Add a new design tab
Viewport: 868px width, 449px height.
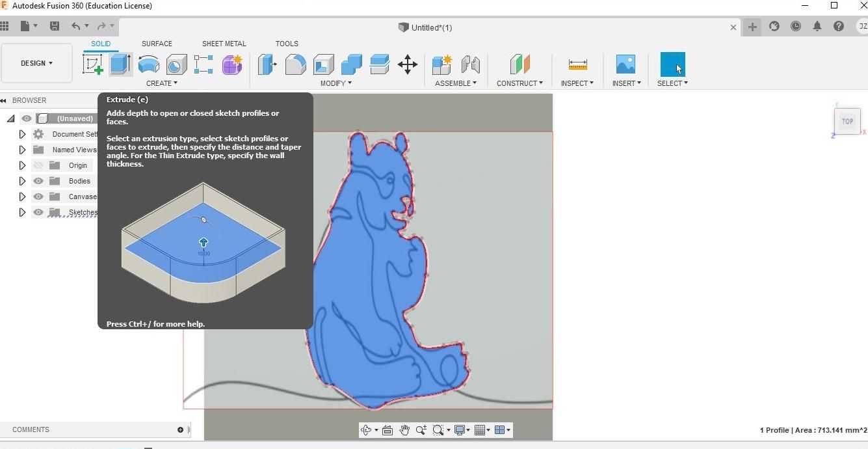point(752,27)
